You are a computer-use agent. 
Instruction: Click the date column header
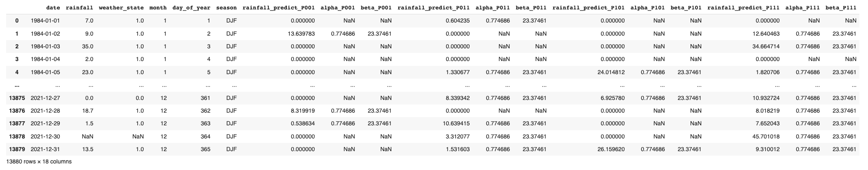point(53,8)
